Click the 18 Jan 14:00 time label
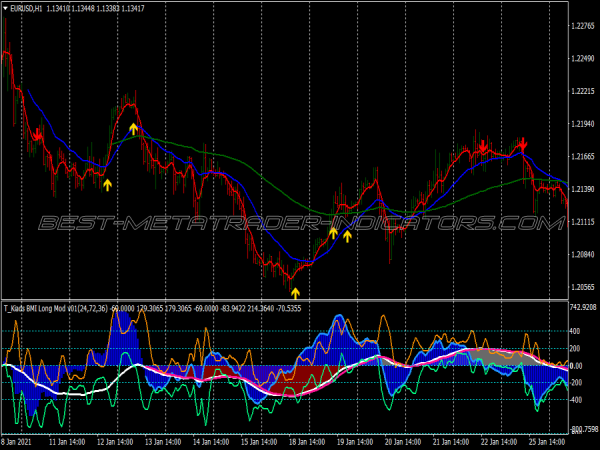 coord(307,442)
